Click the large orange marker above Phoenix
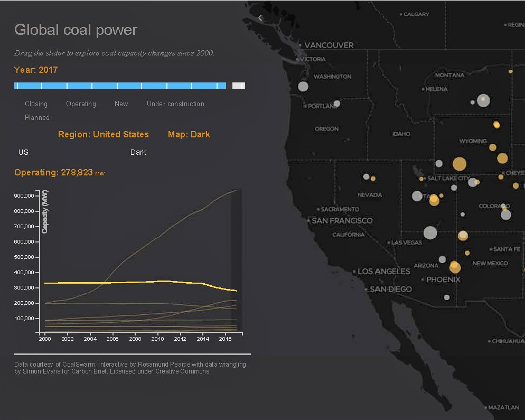The image size is (525, 420). [455, 267]
